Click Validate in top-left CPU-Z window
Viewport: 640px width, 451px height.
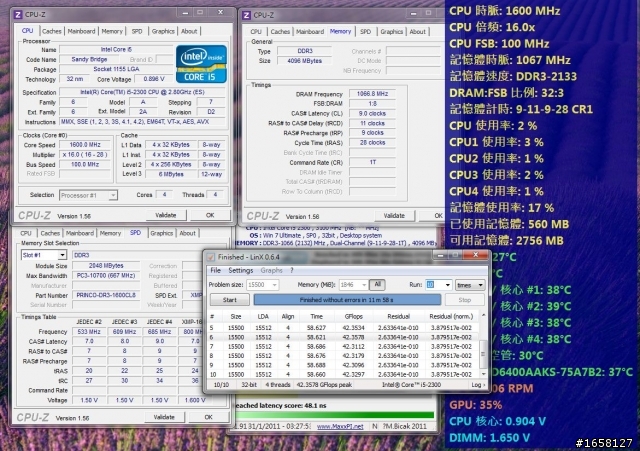pyautogui.click(x=166, y=215)
